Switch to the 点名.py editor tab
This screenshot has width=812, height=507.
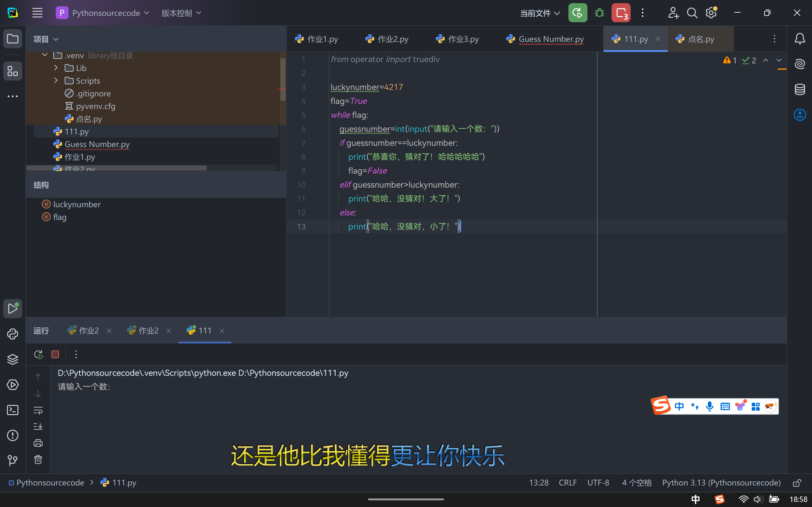[x=701, y=39]
